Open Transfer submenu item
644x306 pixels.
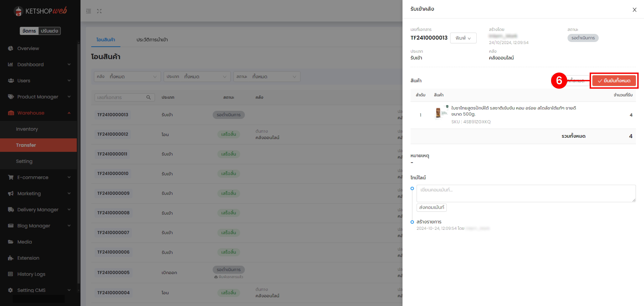click(x=38, y=145)
